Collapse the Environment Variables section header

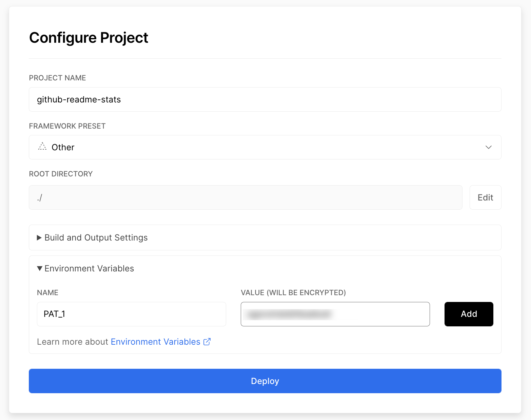point(85,268)
